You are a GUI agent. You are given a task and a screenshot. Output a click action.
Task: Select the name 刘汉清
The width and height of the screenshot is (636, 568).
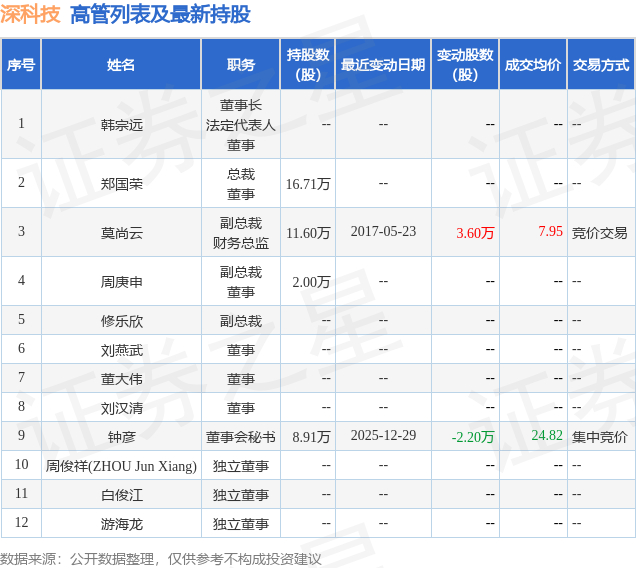pos(122,408)
